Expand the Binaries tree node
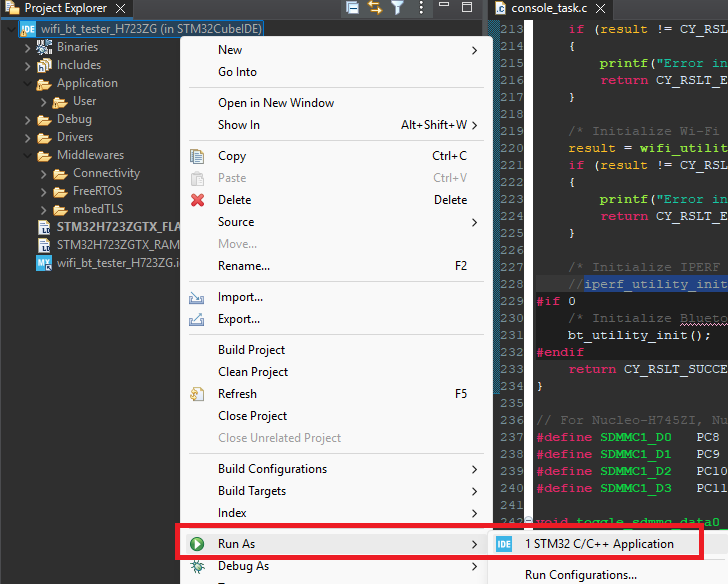The image size is (728, 584). [29, 47]
